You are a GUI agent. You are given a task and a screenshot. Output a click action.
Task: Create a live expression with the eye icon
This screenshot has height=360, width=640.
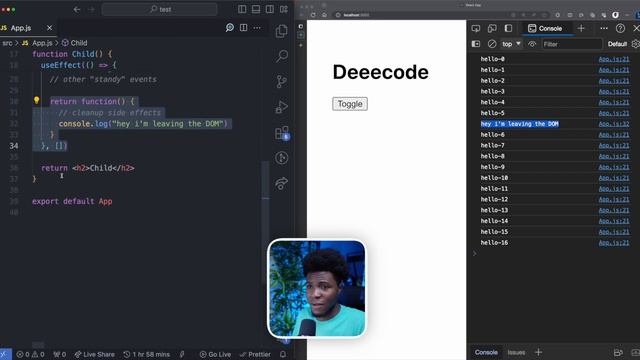532,44
